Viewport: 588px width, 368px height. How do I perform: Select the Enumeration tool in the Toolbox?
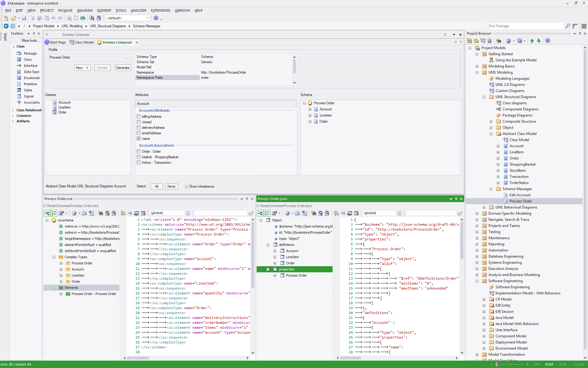(x=32, y=78)
